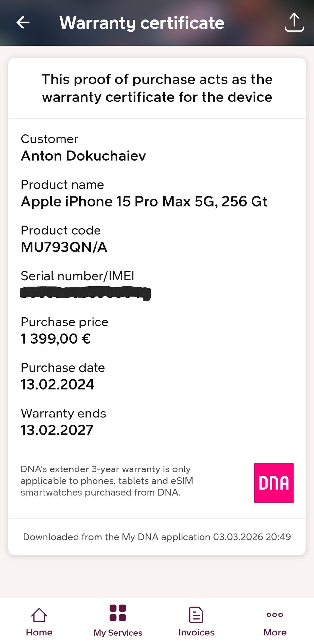The width and height of the screenshot is (314, 644).
Task: Tap warranty end date 13.02.2027
Action: [x=57, y=430]
